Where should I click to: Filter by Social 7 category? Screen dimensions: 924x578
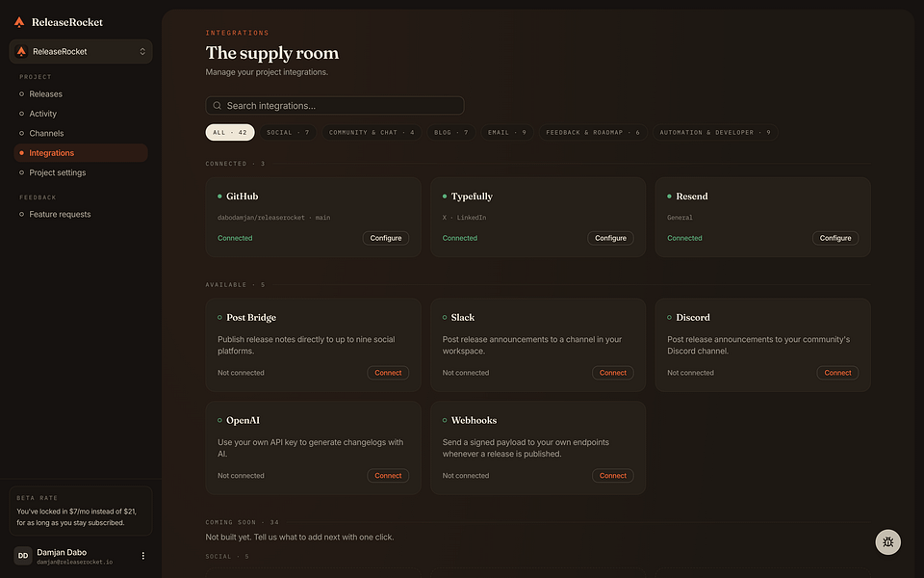click(x=288, y=132)
